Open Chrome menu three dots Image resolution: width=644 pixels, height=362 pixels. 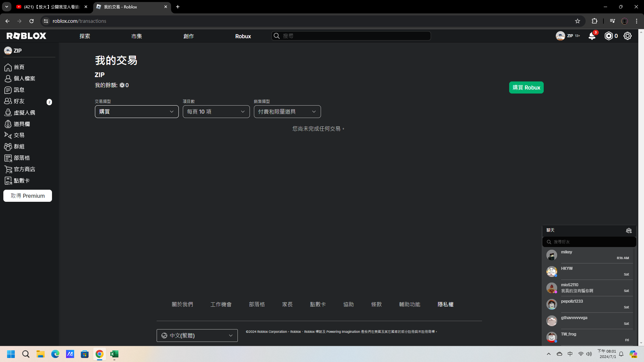637,21
